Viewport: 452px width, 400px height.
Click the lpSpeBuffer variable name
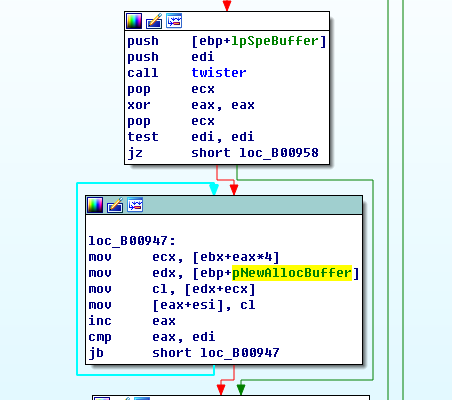pos(275,41)
